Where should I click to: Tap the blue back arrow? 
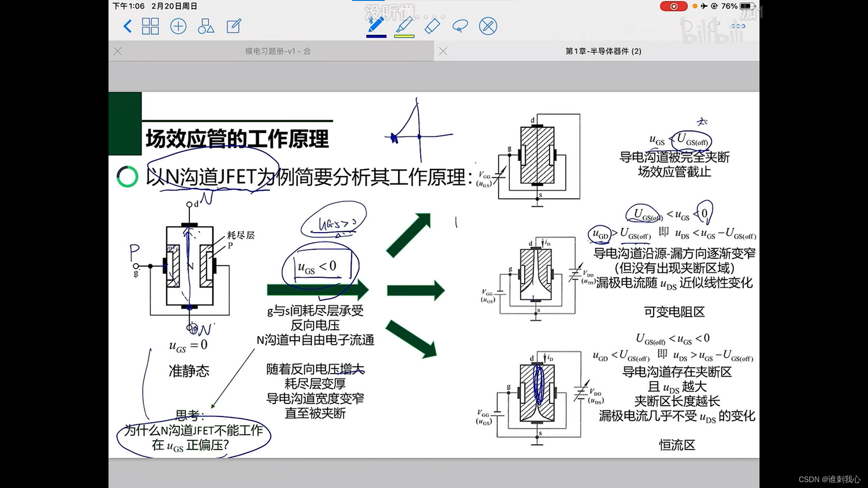pyautogui.click(x=127, y=26)
